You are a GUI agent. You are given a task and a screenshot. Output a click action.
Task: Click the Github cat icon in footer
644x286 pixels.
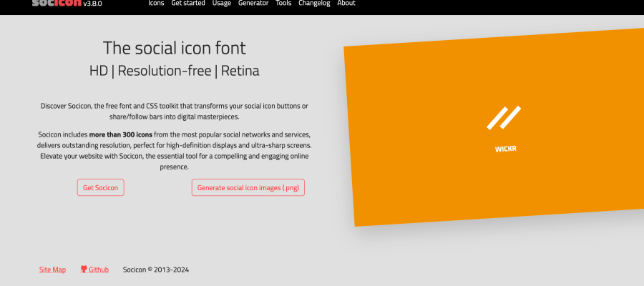[84, 269]
